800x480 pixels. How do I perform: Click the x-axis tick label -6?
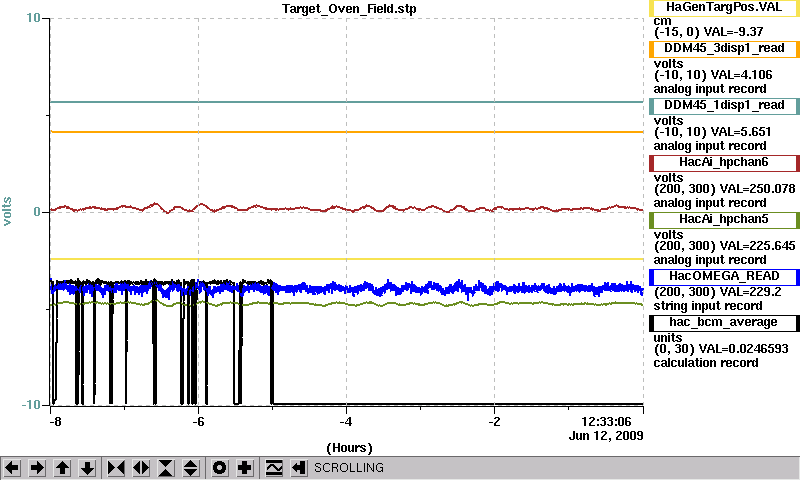(198, 422)
